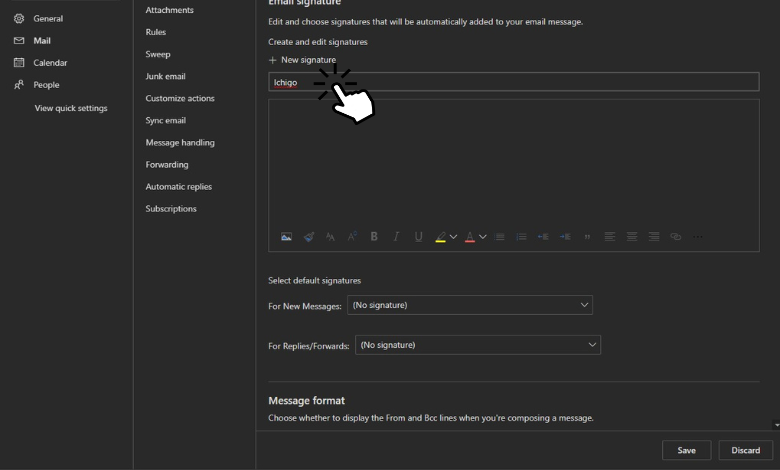This screenshot has width=780, height=470.
Task: Increase indent in signature
Action: (x=565, y=237)
